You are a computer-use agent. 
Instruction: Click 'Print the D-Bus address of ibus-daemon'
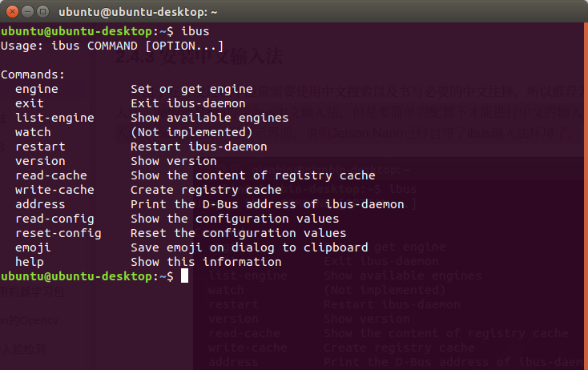(x=268, y=204)
